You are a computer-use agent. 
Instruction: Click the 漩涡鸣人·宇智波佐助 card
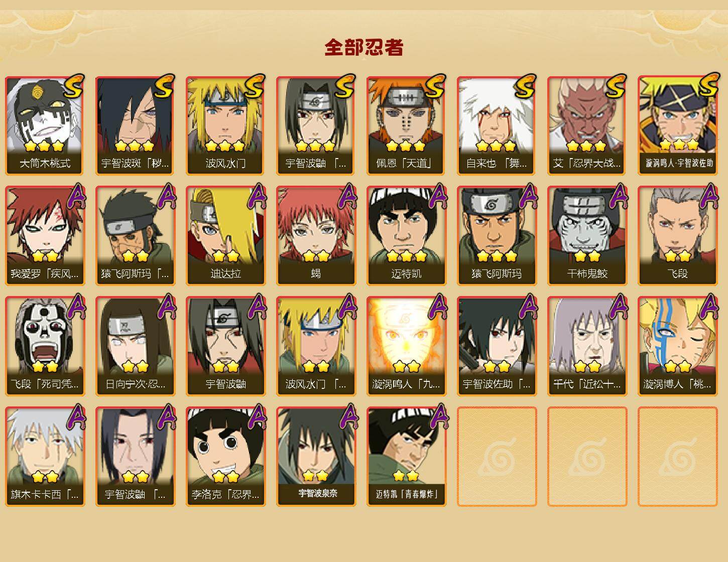click(678, 125)
